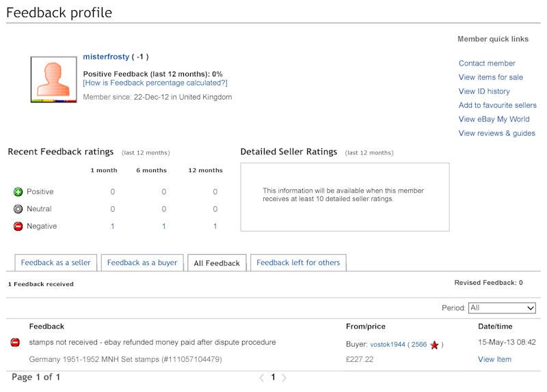Click the 'Feedback profile' page heading
This screenshot has height=392, width=547.
pyautogui.click(x=59, y=13)
